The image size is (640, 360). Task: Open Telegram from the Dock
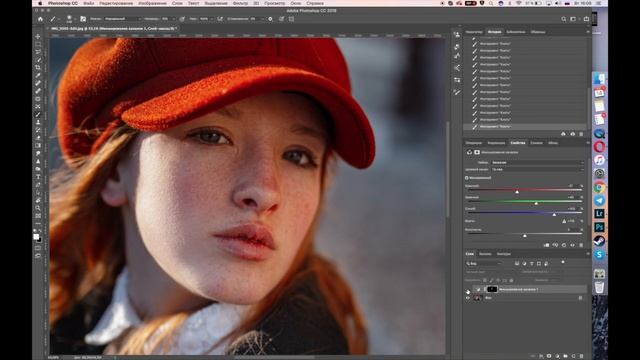point(599,200)
